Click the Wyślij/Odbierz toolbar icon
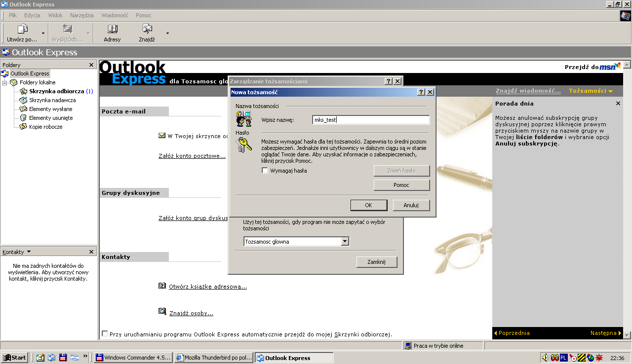Screen dimensions: 632x364 68,29
